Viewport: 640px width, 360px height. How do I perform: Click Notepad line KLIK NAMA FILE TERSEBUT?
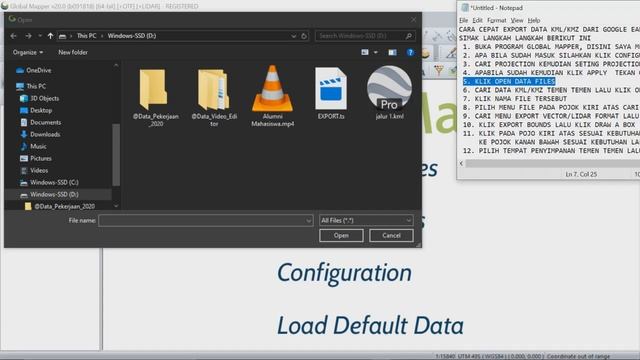[x=515, y=99]
